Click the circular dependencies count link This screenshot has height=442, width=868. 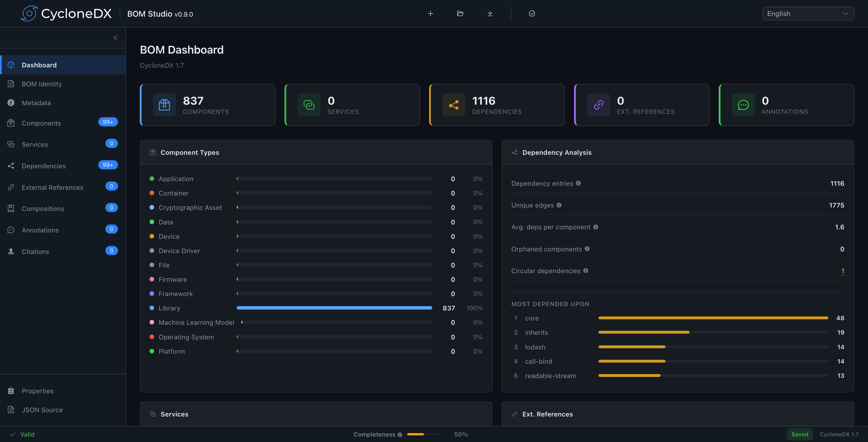(x=843, y=271)
